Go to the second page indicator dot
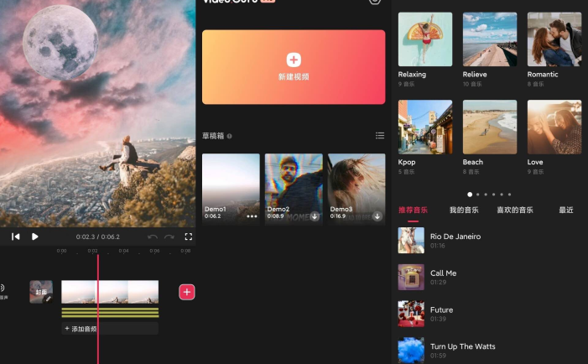 click(478, 195)
